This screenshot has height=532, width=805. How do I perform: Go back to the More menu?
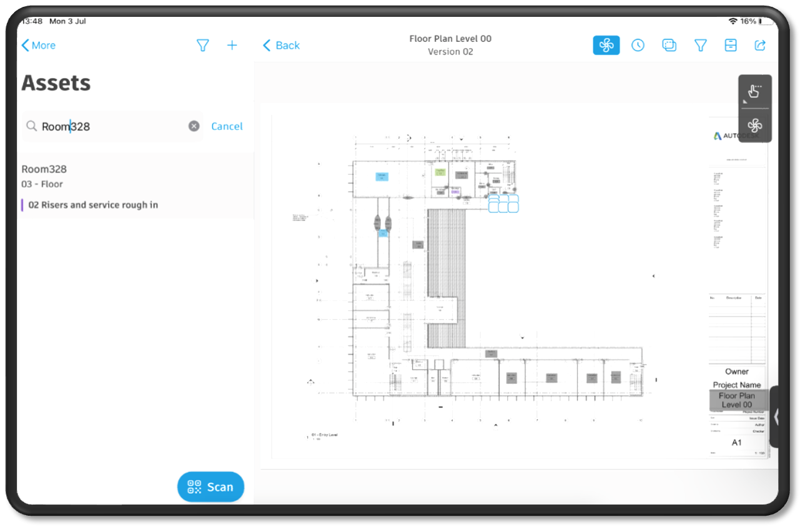(39, 46)
